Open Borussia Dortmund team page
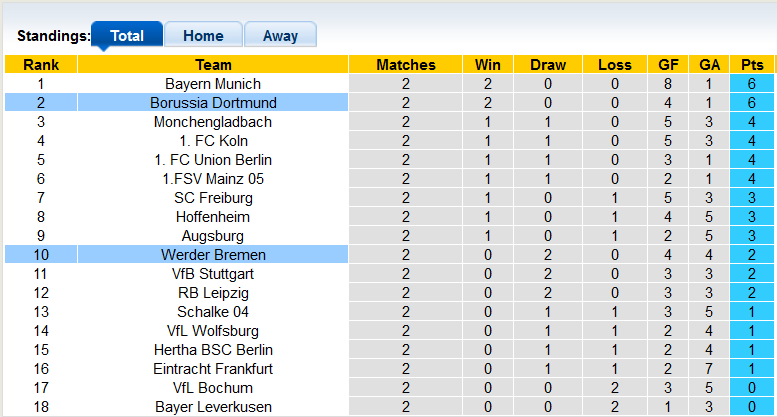The image size is (777, 417). pyautogui.click(x=213, y=103)
